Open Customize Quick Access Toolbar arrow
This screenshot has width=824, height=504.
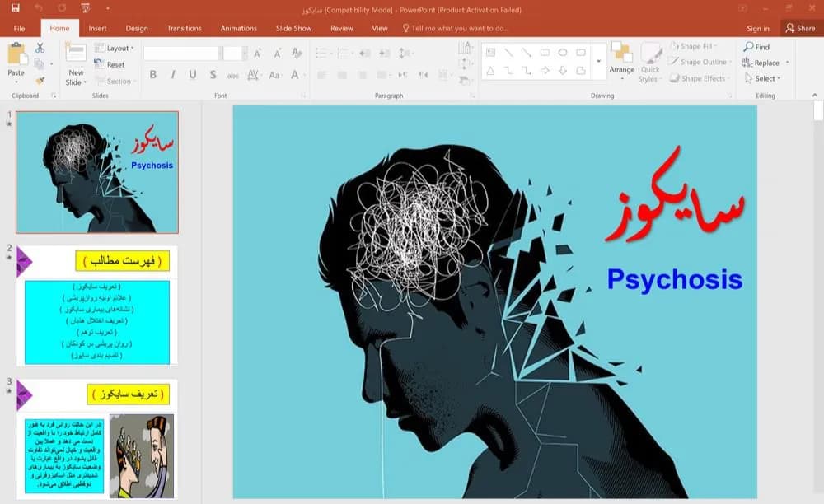tap(107, 8)
